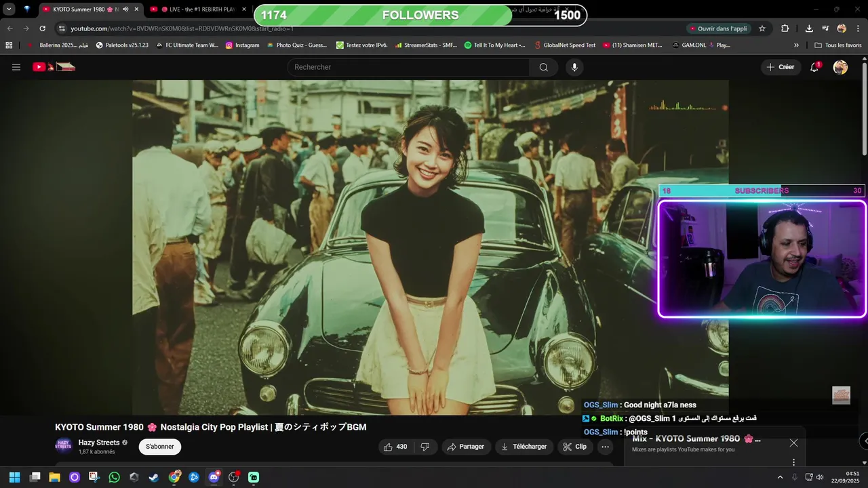Open Chrome downloads tray
This screenshot has height=488, width=868.
809,28
